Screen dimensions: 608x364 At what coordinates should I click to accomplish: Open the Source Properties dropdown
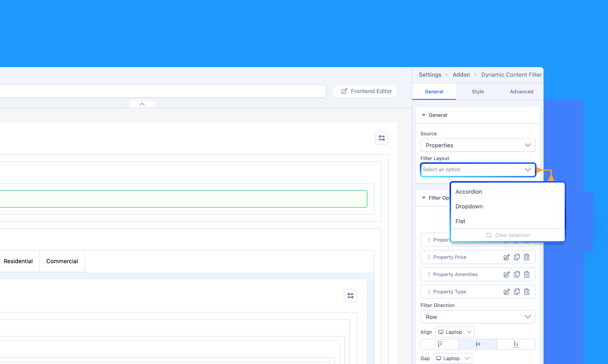pos(478,145)
